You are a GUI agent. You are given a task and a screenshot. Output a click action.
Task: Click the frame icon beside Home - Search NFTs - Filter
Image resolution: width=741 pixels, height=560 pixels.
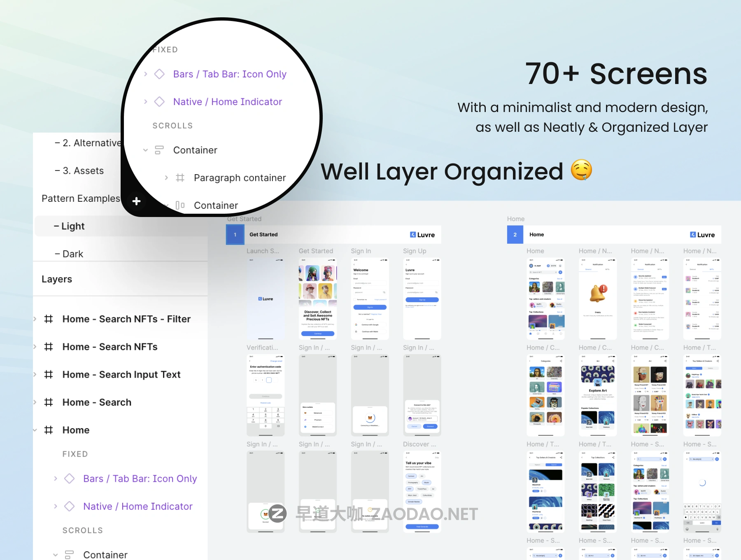tap(49, 319)
